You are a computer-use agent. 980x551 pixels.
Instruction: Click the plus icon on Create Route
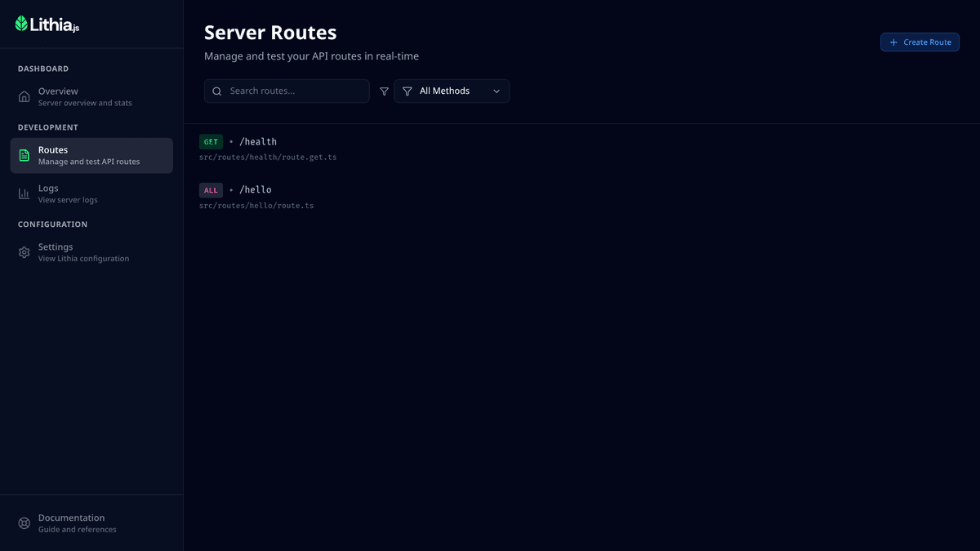(893, 42)
